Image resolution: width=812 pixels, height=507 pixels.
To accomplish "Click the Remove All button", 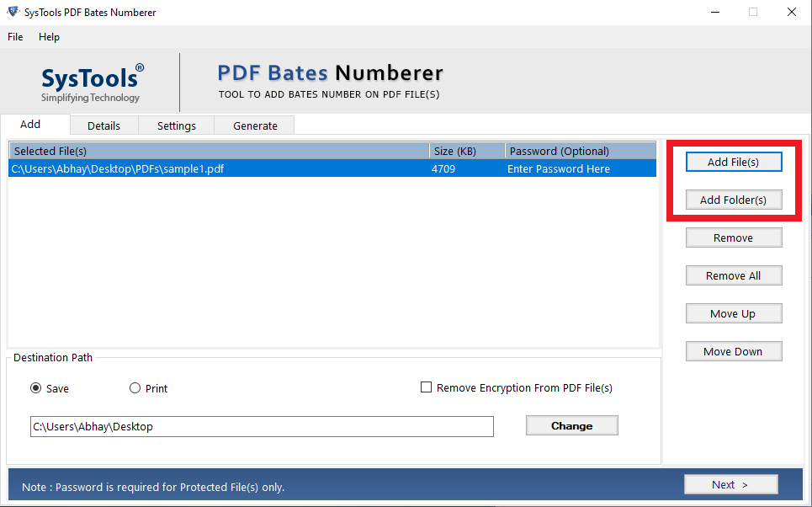I will [734, 275].
